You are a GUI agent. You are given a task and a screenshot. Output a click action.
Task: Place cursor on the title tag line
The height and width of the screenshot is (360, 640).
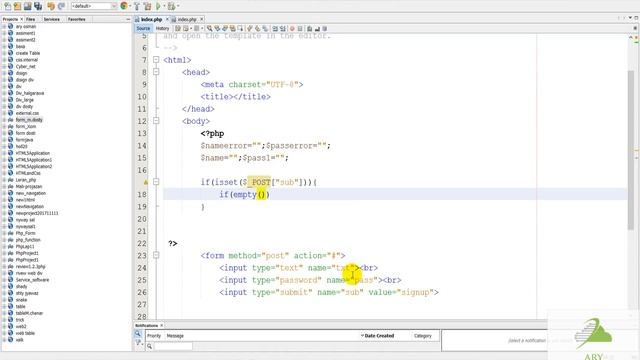236,97
